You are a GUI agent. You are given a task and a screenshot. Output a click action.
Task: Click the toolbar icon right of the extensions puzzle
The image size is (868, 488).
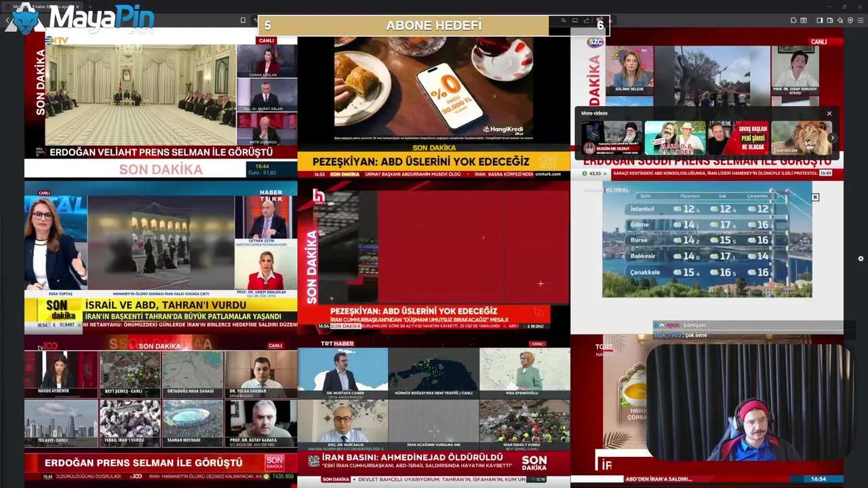804,20
